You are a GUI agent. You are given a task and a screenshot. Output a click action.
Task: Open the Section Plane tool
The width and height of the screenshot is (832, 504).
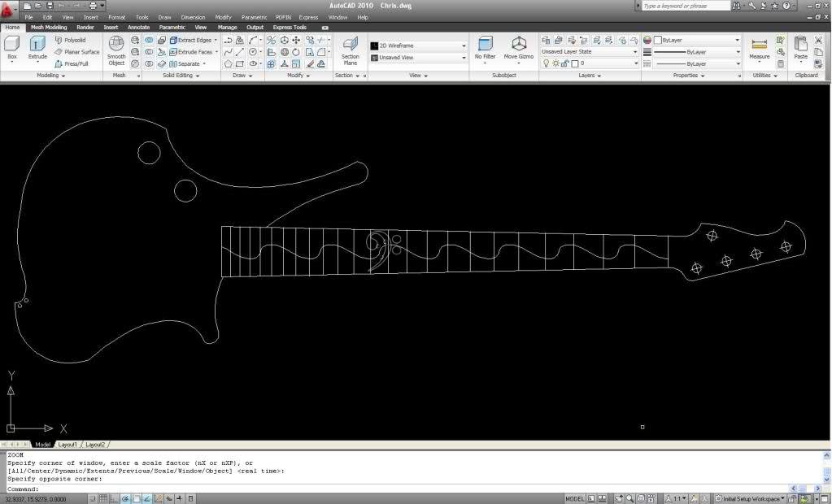pos(350,51)
